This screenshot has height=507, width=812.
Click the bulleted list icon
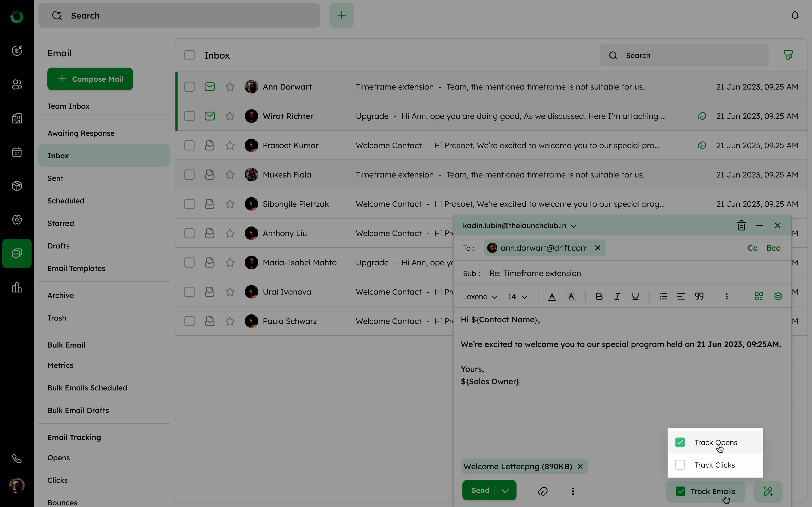pos(663,296)
